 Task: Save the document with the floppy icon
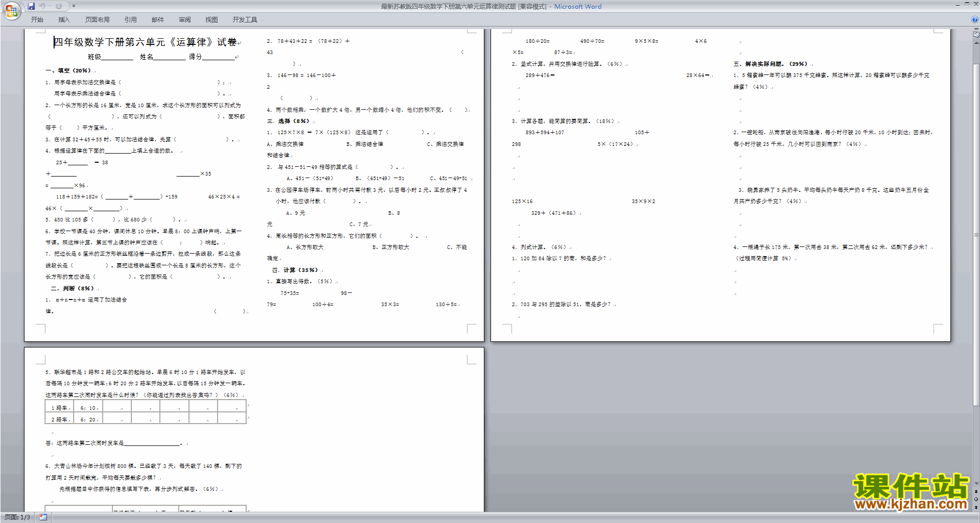click(x=31, y=6)
